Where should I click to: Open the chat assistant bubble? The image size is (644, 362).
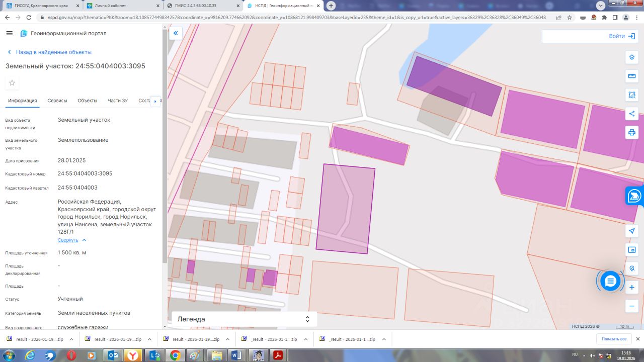[x=610, y=281]
